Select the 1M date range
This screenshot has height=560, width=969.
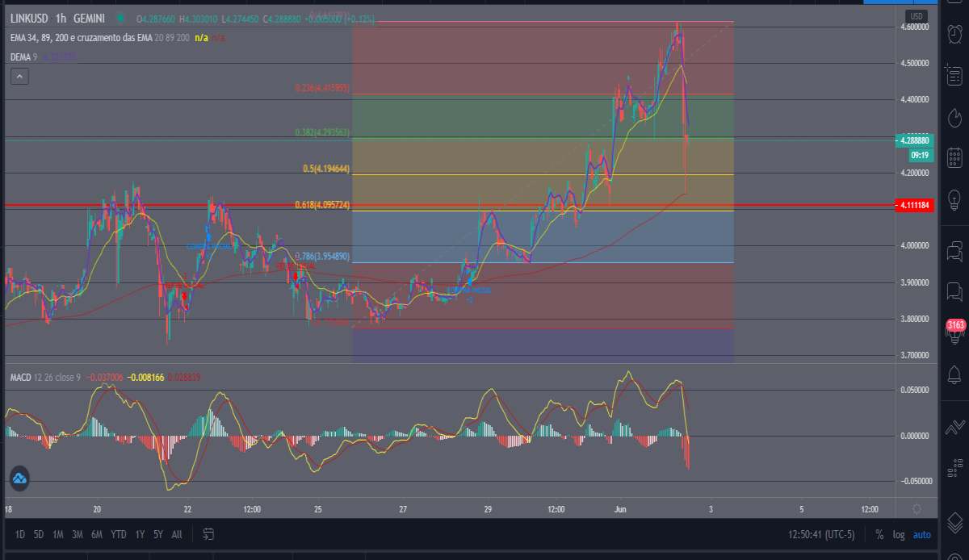click(58, 534)
